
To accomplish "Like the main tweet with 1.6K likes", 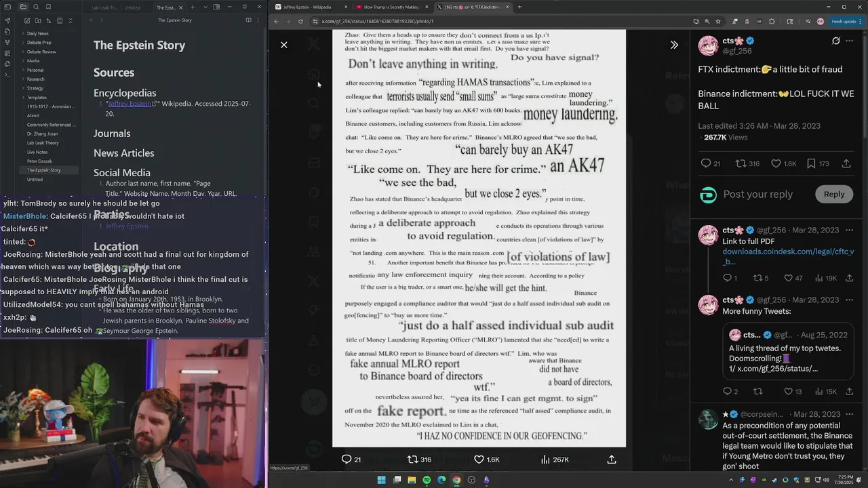I will tap(784, 163).
